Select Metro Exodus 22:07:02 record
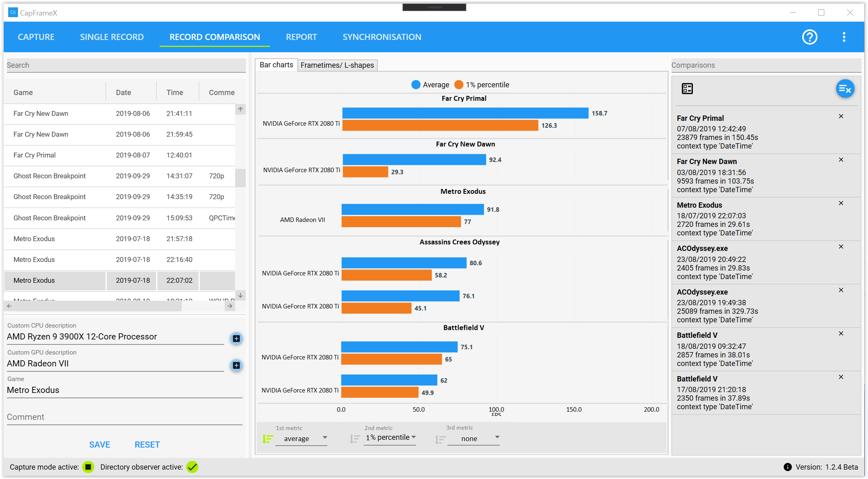Image resolution: width=868 pixels, height=479 pixels. [119, 281]
